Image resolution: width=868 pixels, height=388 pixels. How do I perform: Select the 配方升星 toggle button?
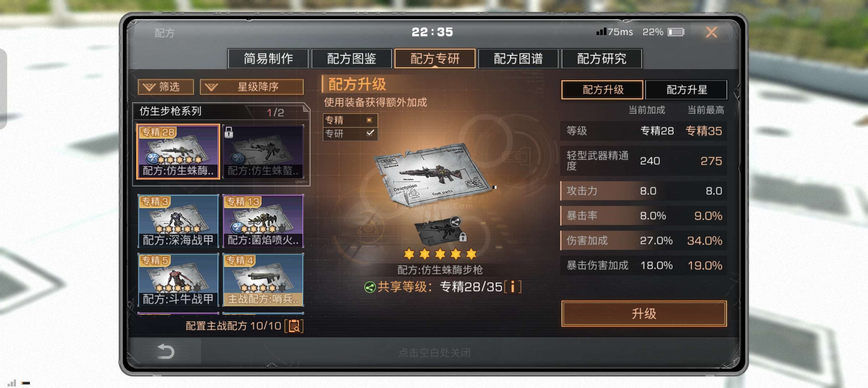click(x=686, y=89)
